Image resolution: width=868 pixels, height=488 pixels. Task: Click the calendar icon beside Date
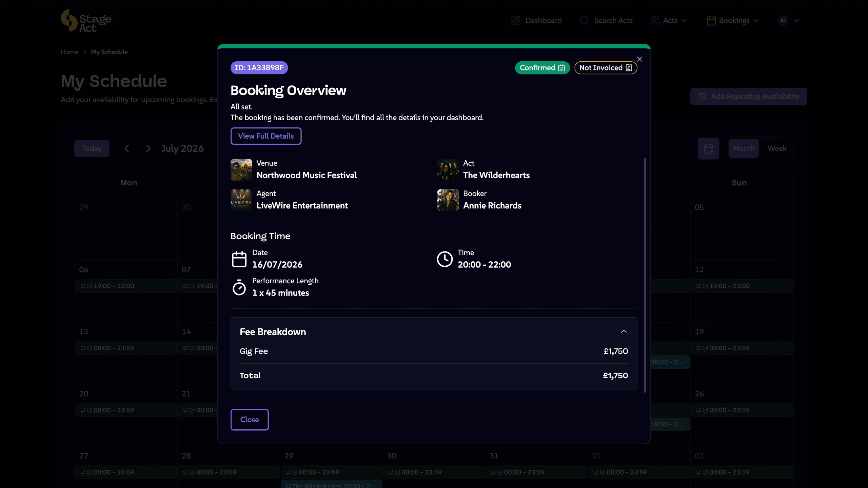click(239, 259)
